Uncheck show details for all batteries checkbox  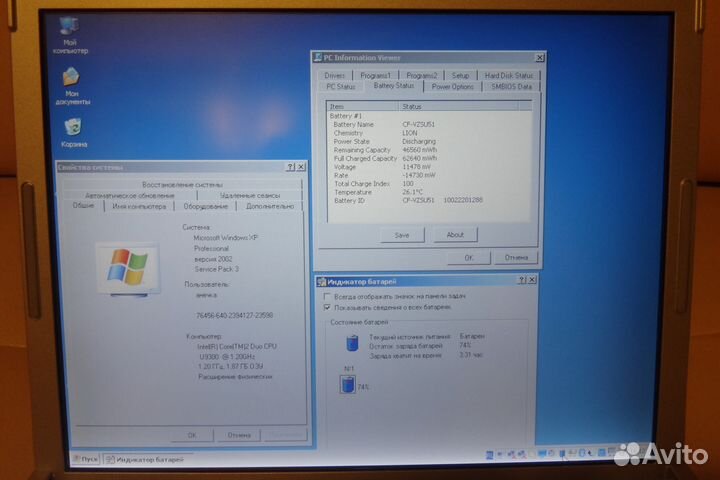pyautogui.click(x=327, y=307)
